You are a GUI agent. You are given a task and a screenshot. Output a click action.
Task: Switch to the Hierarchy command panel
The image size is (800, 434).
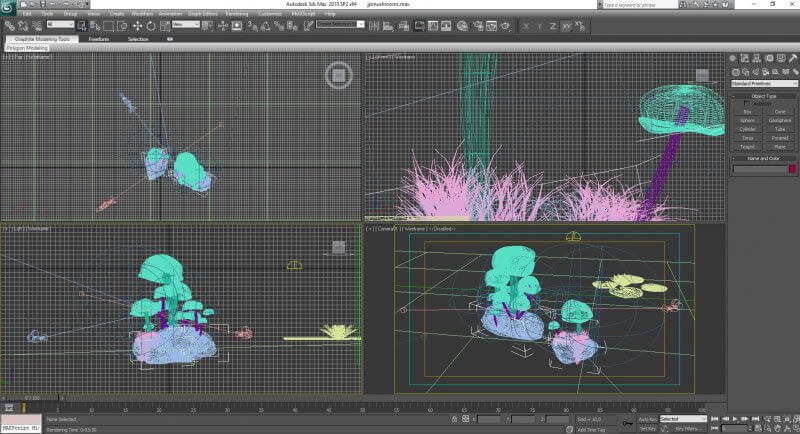pos(757,58)
